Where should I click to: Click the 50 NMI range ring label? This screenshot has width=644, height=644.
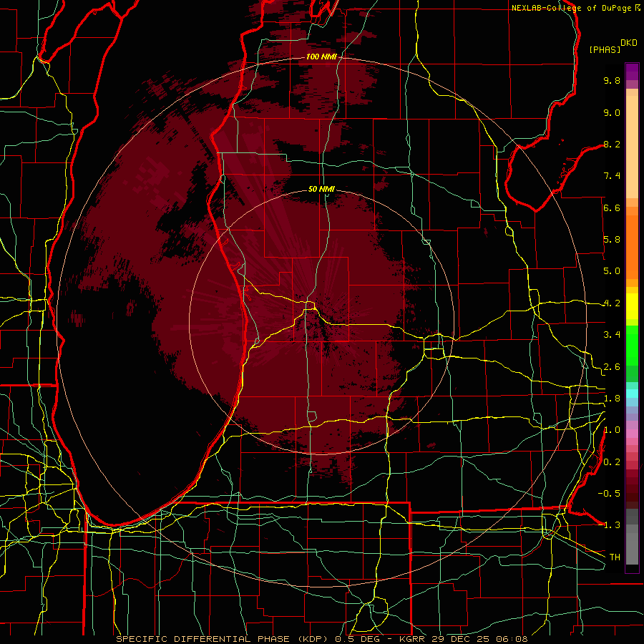[321, 189]
